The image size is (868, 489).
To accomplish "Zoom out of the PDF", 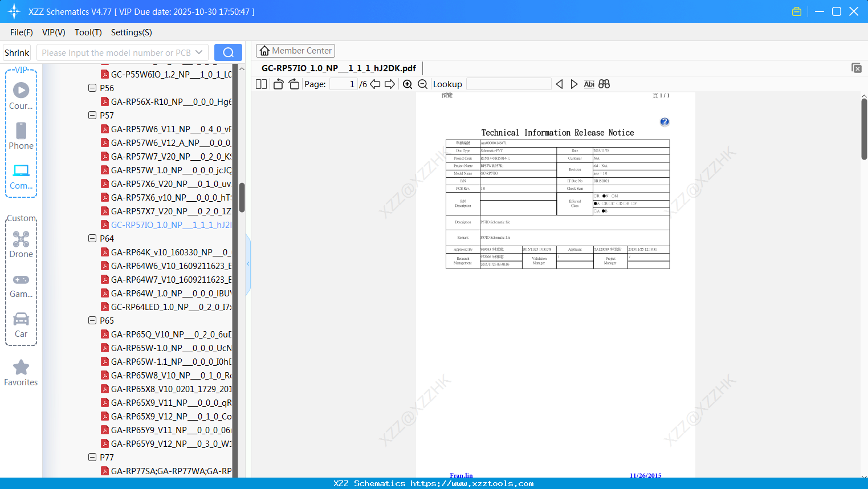I will click(x=422, y=84).
